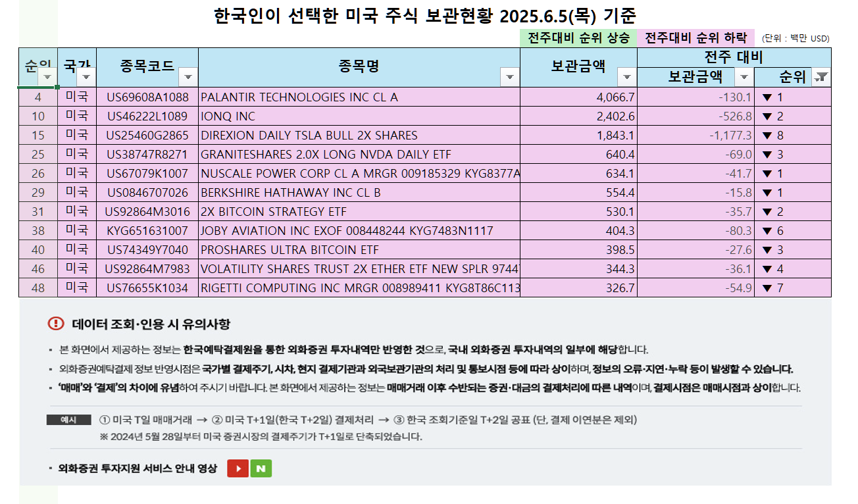The width and height of the screenshot is (858, 504).
Task: Select the 326.7 value for Rigetti Computing
Action: tap(578, 288)
